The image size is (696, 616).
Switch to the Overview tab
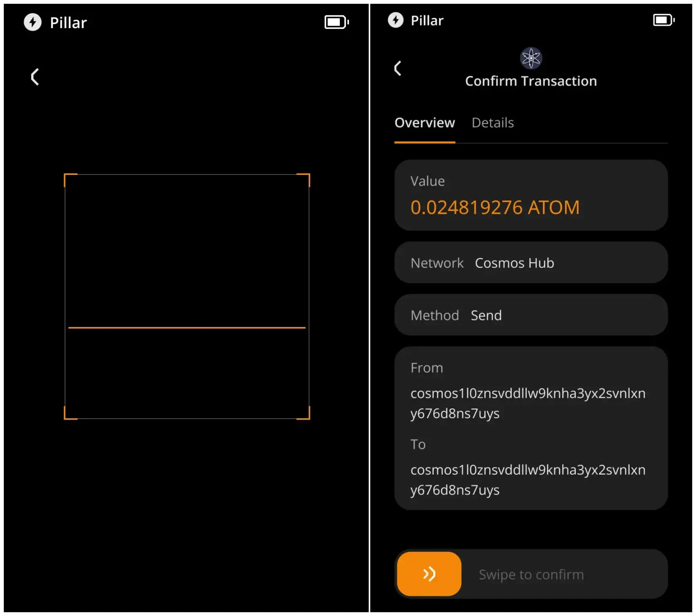425,123
